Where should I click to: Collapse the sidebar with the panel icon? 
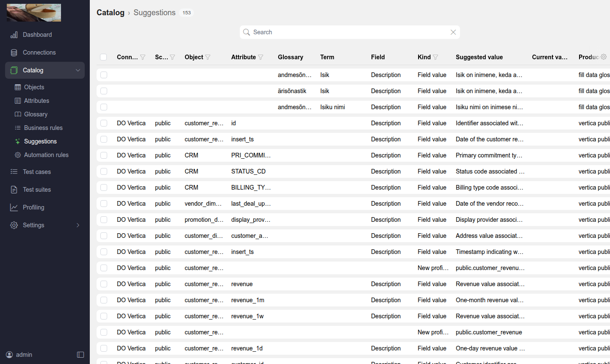80,355
